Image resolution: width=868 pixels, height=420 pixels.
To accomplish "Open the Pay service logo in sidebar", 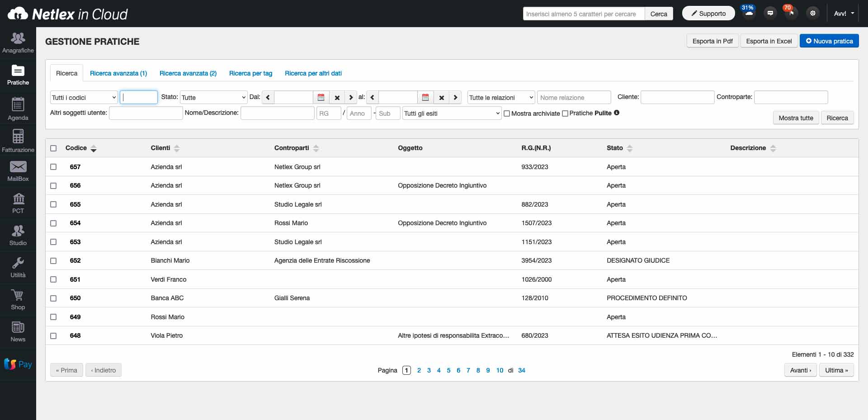I will point(18,364).
